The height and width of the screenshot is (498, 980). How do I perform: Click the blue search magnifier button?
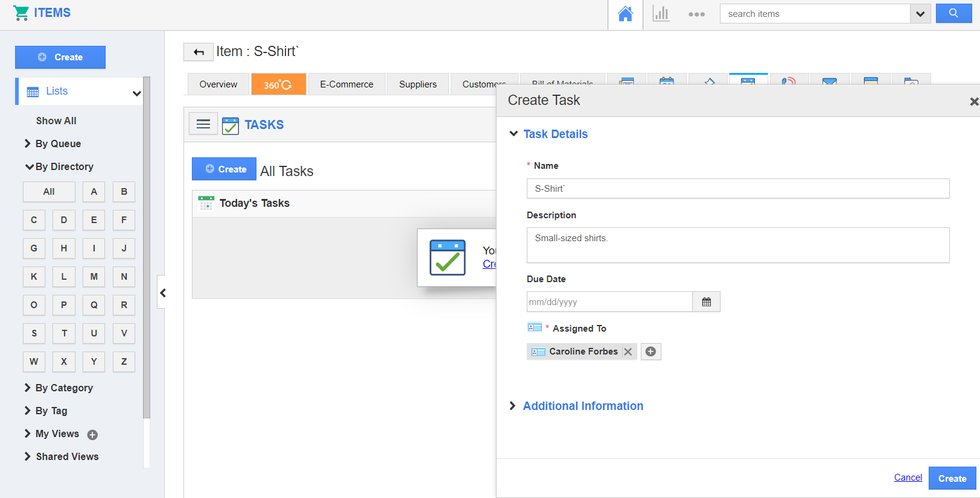[x=953, y=13]
